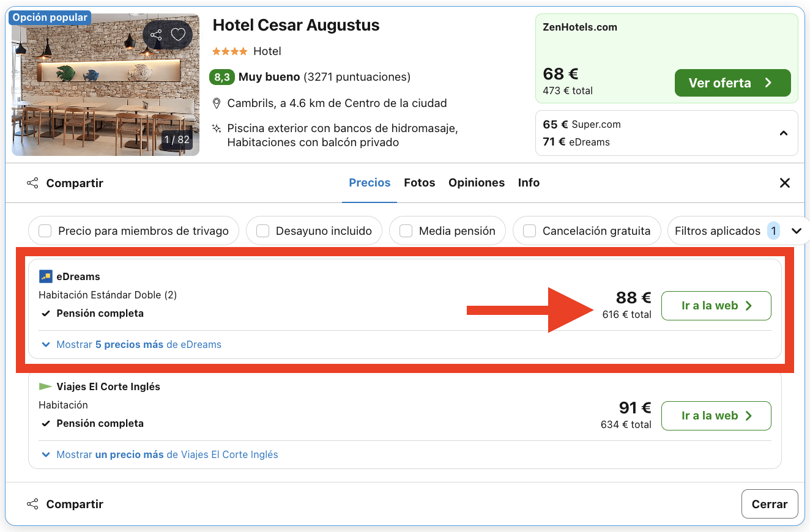Click the share icon on the hotel photo

(x=157, y=35)
